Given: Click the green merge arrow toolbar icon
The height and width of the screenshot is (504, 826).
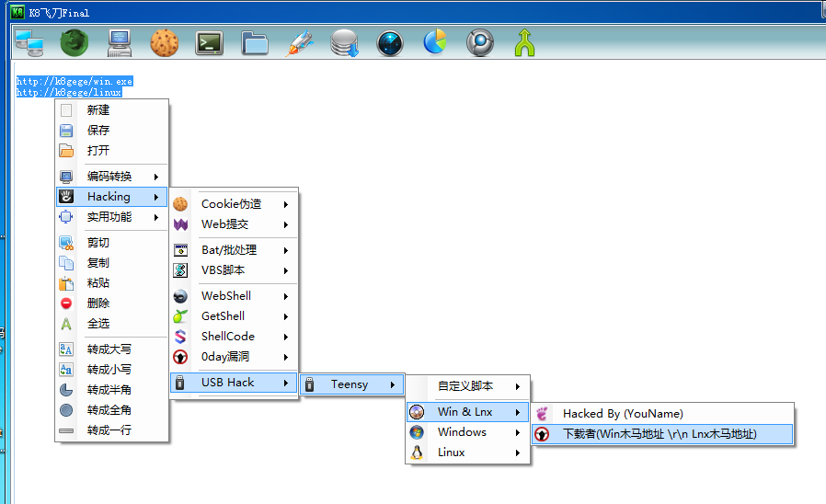Looking at the screenshot, I should point(524,42).
